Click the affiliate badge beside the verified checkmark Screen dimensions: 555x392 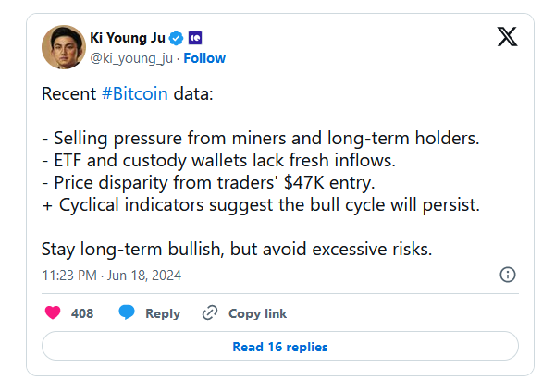pyautogui.click(x=195, y=38)
